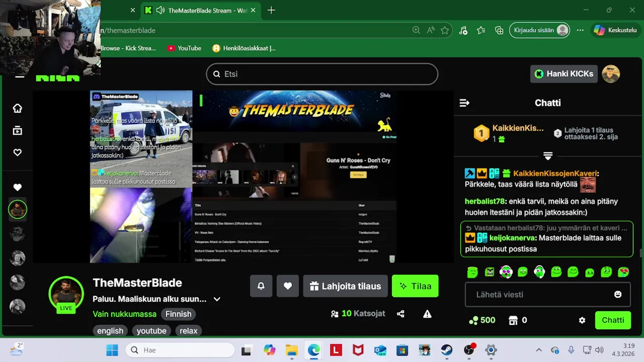The width and height of the screenshot is (644, 362).
Task: Open Edge collections icon
Action: (499, 30)
